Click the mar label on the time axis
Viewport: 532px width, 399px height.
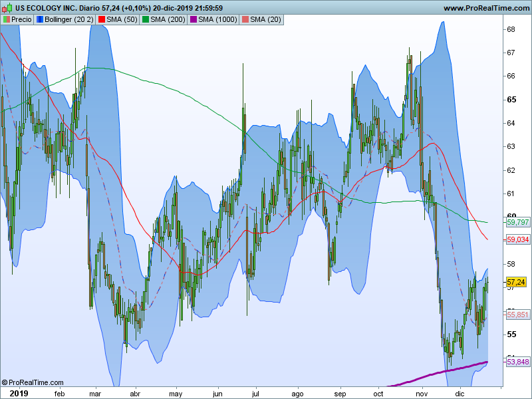(x=95, y=394)
